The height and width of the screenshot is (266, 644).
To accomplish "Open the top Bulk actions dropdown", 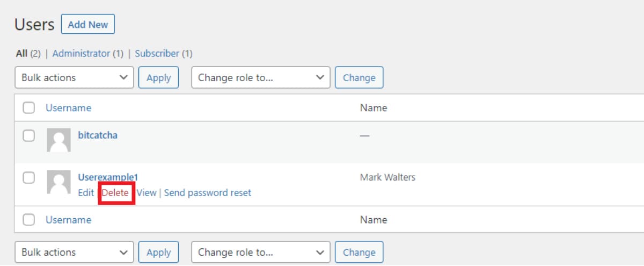I will pos(74,77).
